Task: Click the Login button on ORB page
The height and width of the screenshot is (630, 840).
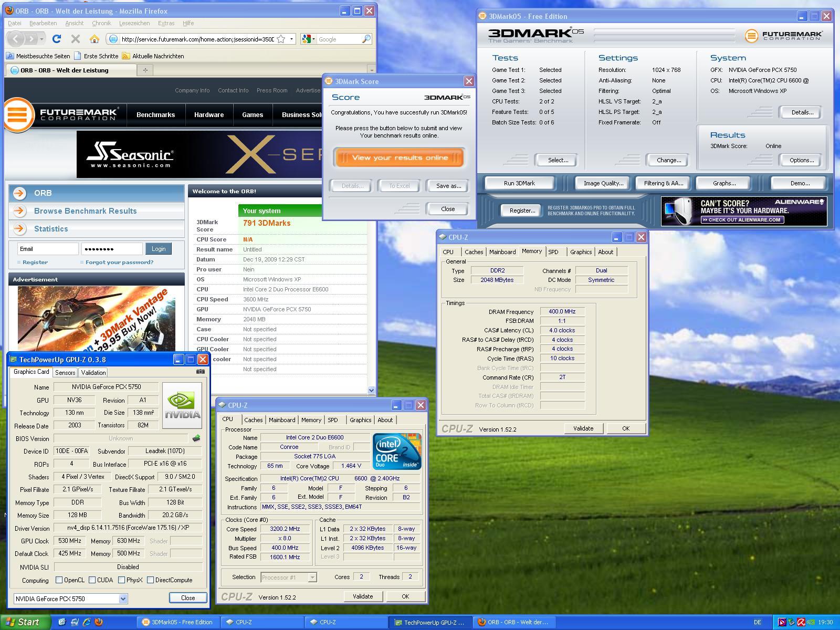Action: click(x=159, y=249)
